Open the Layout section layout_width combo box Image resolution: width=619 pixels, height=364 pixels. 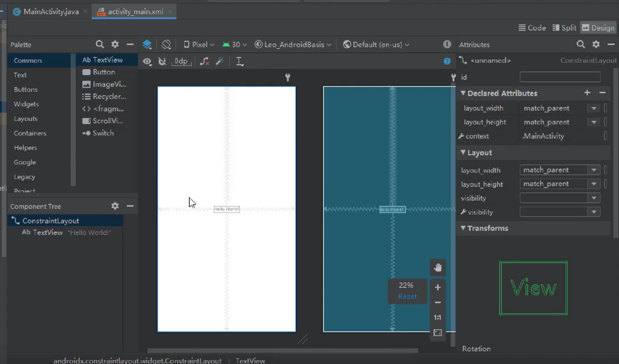point(560,170)
